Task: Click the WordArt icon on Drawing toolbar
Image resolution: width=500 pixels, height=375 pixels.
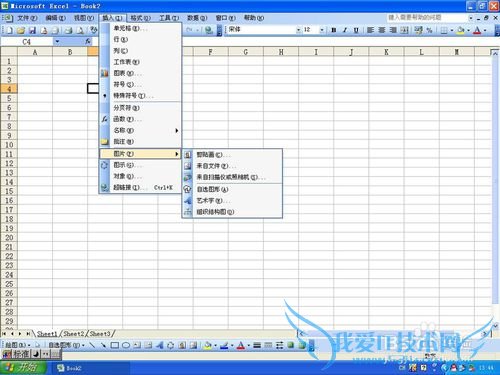Action: [159, 345]
